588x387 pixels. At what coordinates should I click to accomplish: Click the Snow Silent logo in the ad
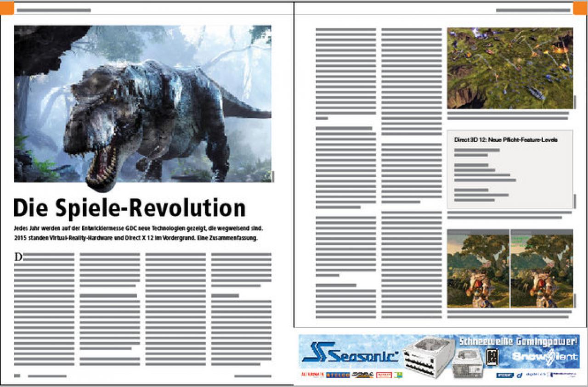[x=545, y=357]
